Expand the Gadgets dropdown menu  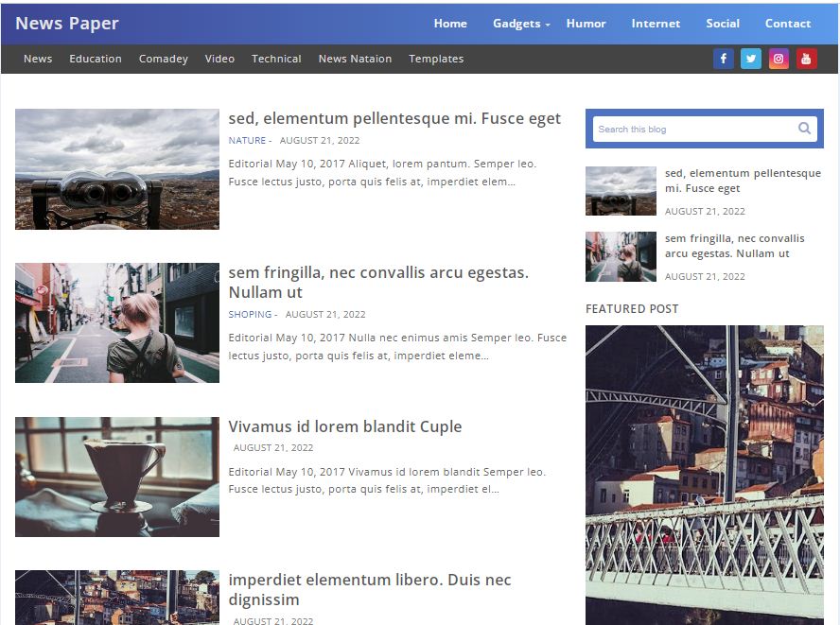pyautogui.click(x=521, y=24)
